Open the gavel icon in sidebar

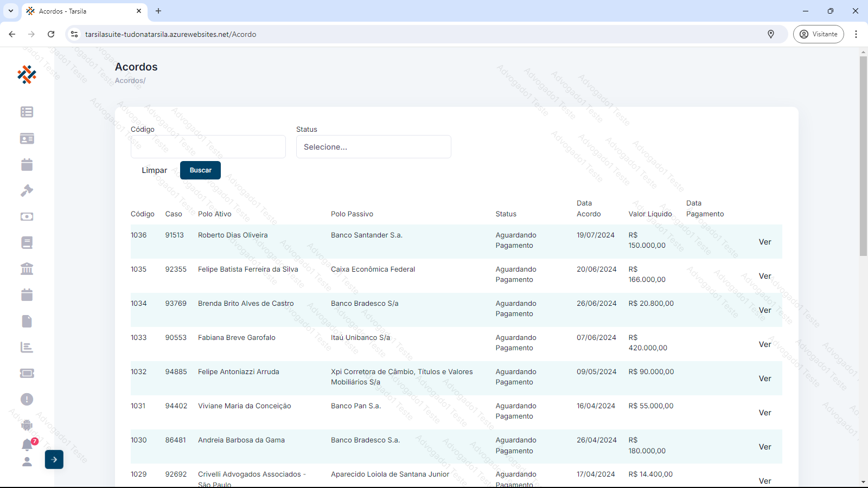click(27, 190)
